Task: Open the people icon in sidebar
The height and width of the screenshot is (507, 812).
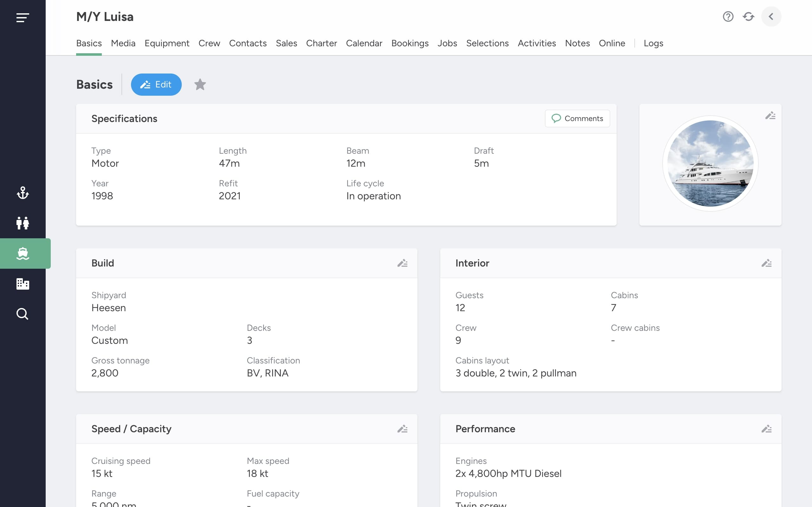Action: click(x=23, y=223)
